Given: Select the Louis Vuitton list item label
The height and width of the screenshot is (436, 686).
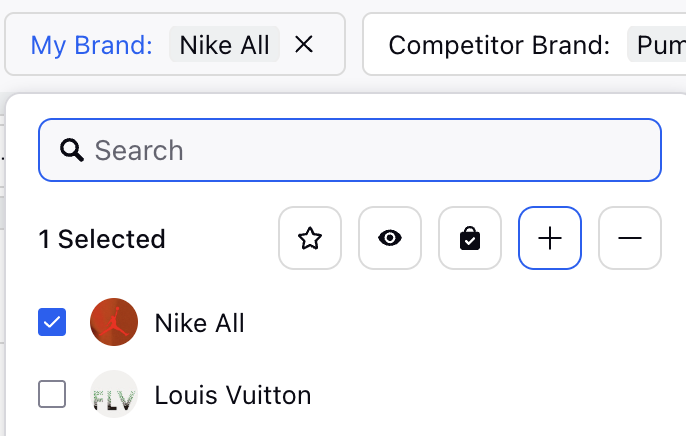Looking at the screenshot, I should [x=233, y=395].
